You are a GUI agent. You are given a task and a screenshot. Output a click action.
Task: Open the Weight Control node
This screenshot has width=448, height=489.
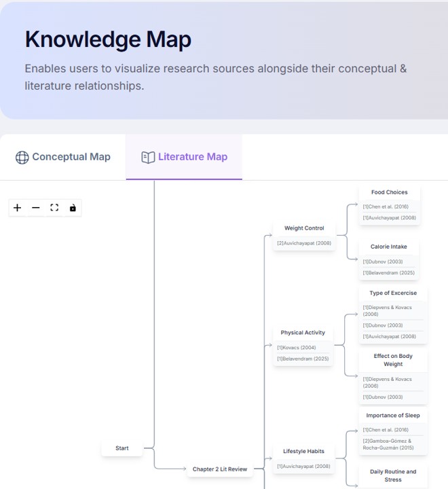[x=304, y=228]
